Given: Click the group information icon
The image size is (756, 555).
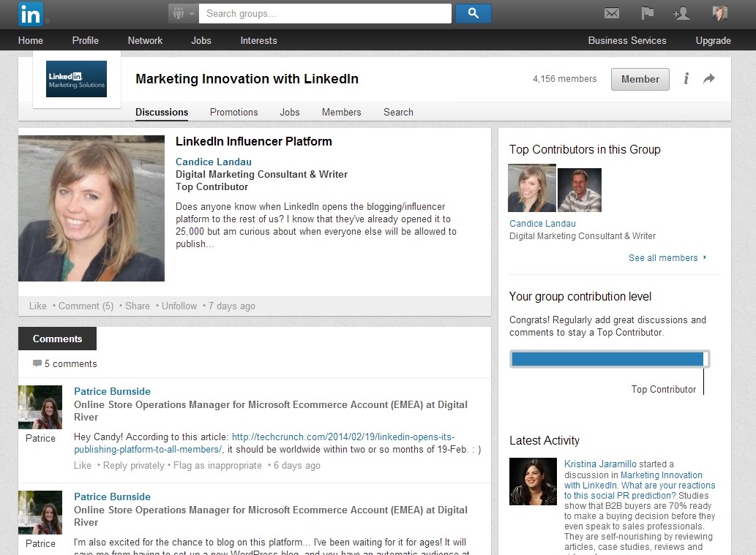Looking at the screenshot, I should pos(686,79).
